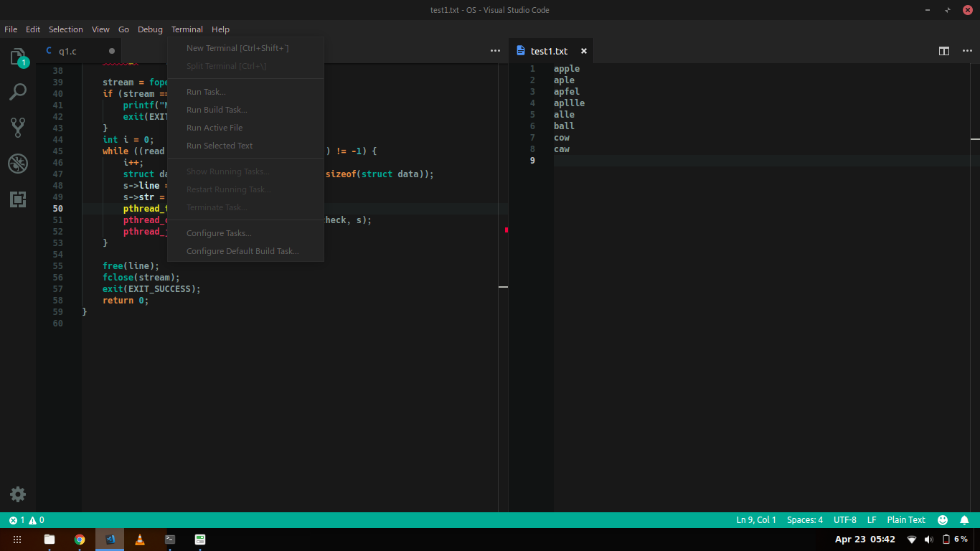Click the word ball on line 6
The width and height of the screenshot is (980, 551).
(x=564, y=126)
